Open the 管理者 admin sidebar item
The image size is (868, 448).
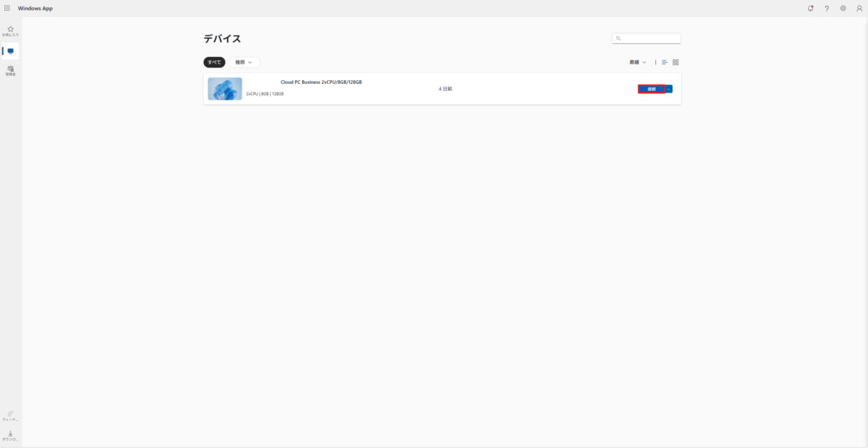tap(11, 71)
